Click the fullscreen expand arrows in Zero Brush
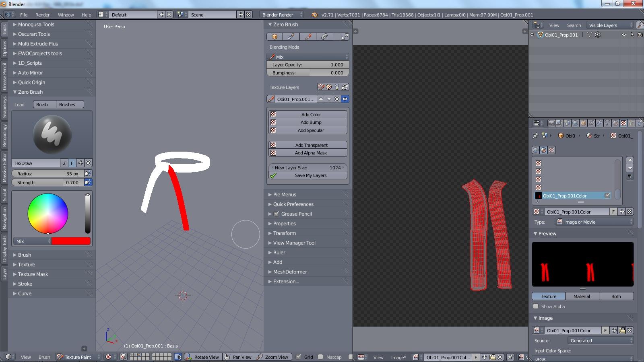The height and width of the screenshot is (362, 644). 345,37
